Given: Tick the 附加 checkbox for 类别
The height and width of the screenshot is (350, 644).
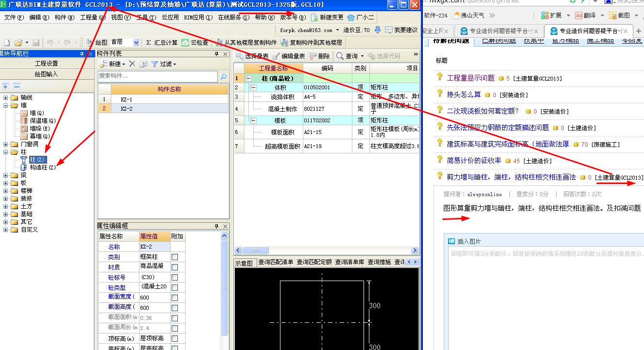Looking at the screenshot, I should pyautogui.click(x=175, y=257).
